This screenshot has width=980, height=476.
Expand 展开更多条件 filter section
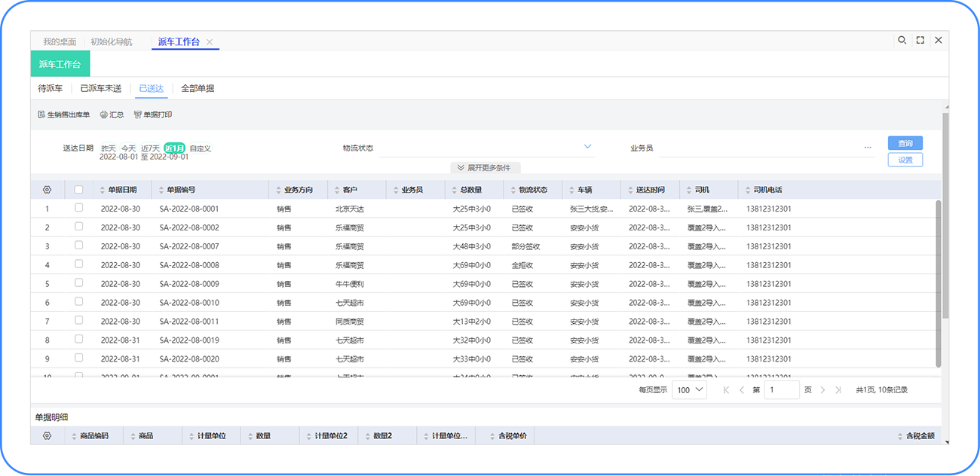[x=486, y=168]
